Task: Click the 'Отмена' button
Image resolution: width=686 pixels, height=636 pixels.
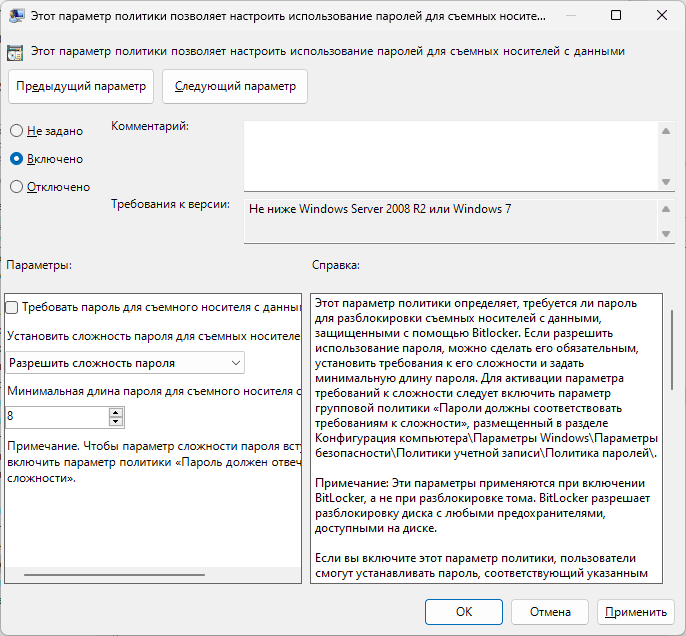Action: pos(550,612)
